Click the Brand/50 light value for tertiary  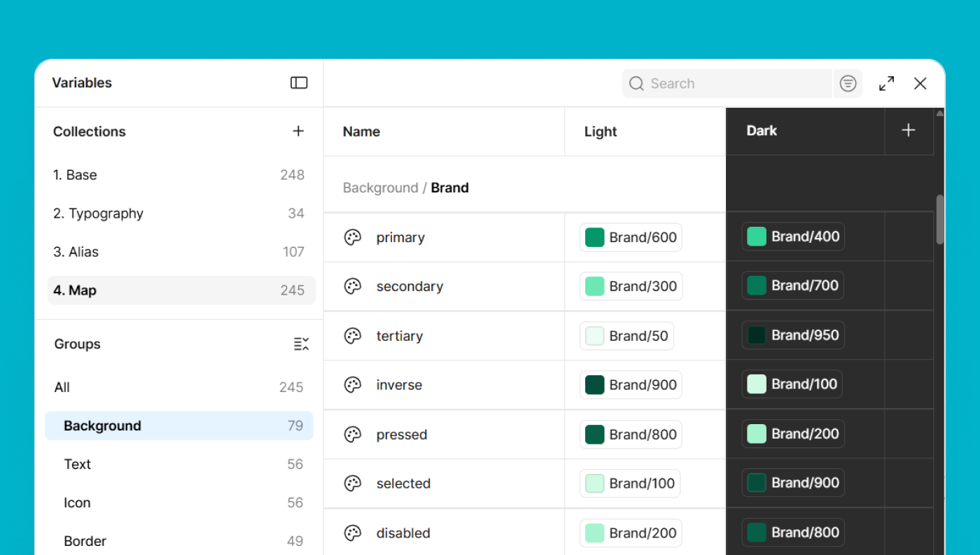point(626,336)
